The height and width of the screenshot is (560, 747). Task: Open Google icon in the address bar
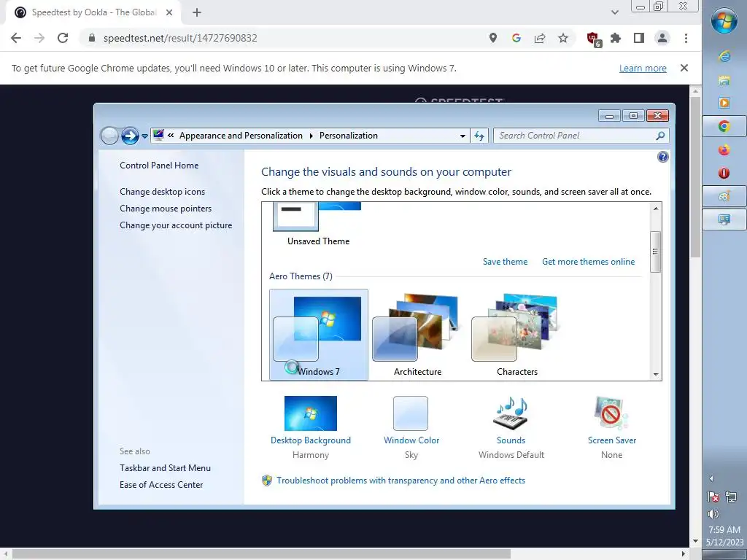tap(516, 38)
